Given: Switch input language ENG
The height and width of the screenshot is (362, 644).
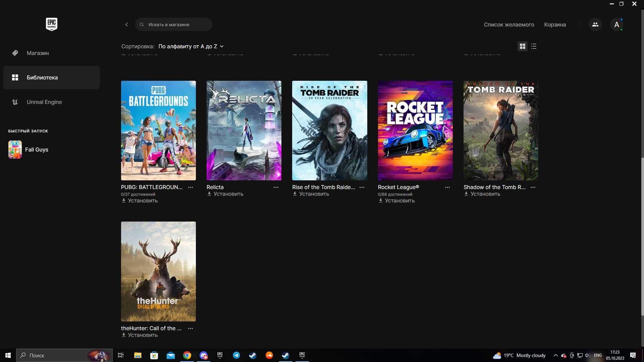Looking at the screenshot, I should tap(598, 355).
